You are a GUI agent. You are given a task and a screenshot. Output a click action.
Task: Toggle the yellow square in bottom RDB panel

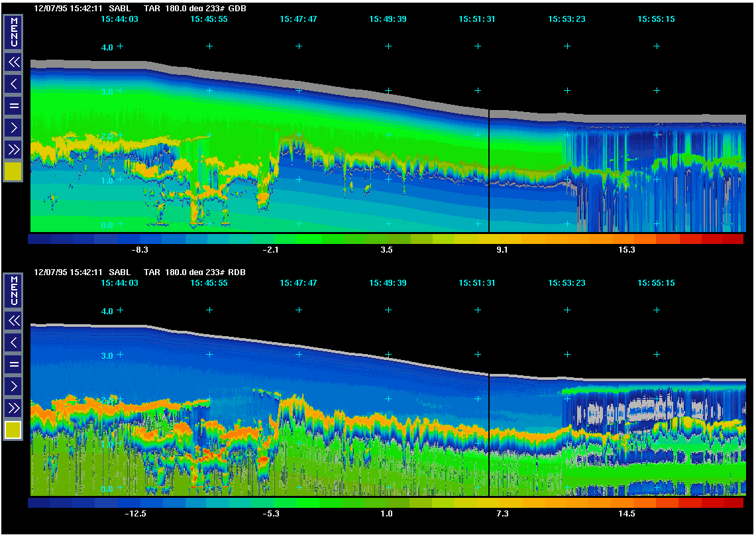[13, 430]
